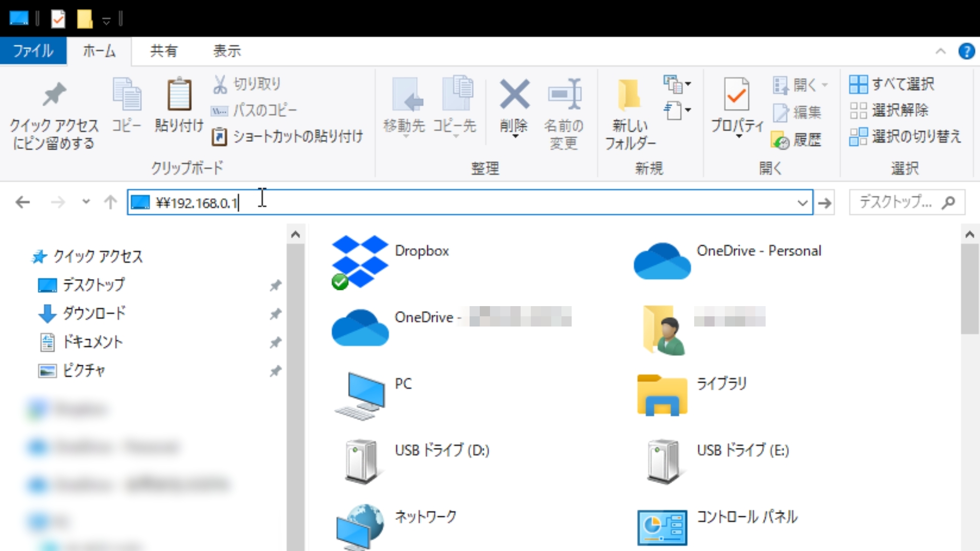
Task: Click Invert Selection (選択の切り替え)
Action: 905,137
